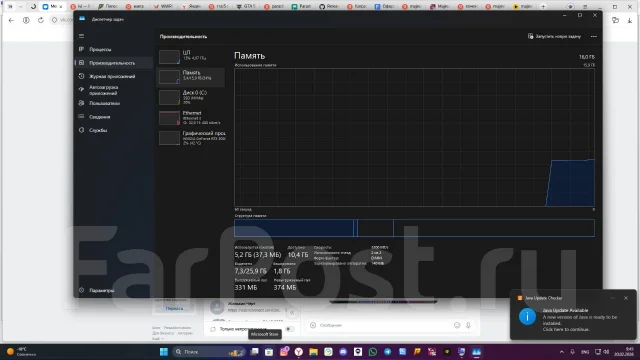Click the Task Manager taskbar icon
Screen dimensions: 640x360
click(476, 352)
